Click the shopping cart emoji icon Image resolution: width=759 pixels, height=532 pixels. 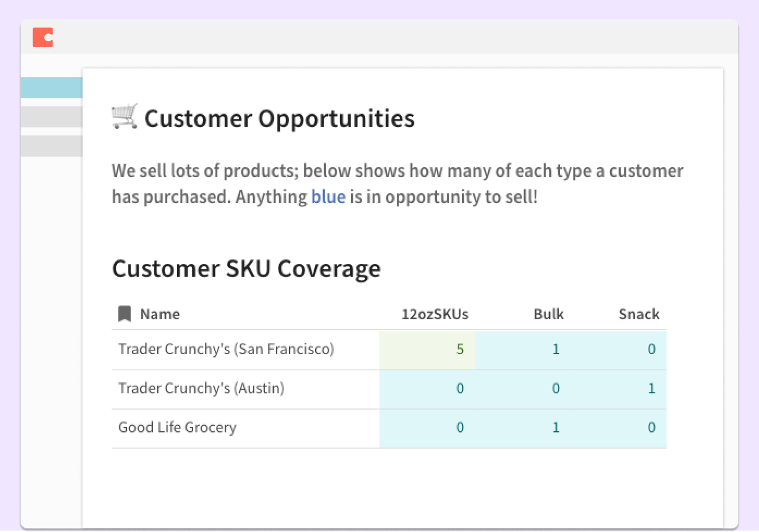124,116
